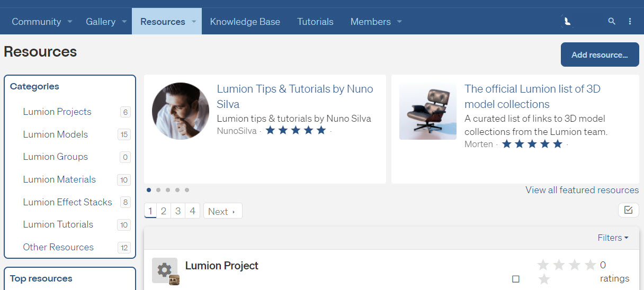The height and width of the screenshot is (290, 644).
Task: Go to the Tutorials tab
Action: coord(315,22)
